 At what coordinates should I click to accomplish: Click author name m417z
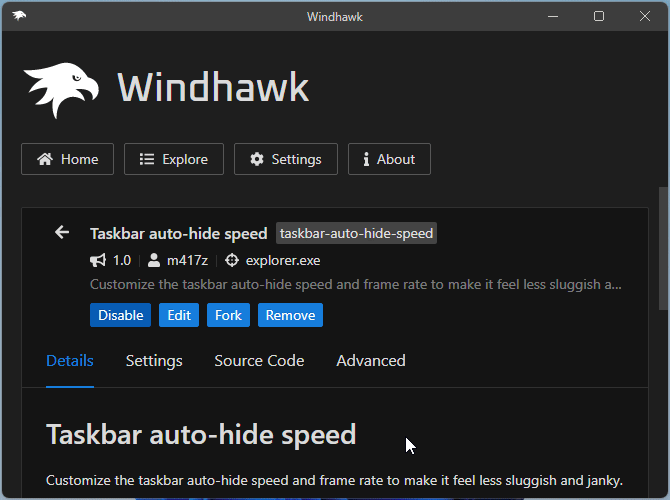[x=188, y=260]
